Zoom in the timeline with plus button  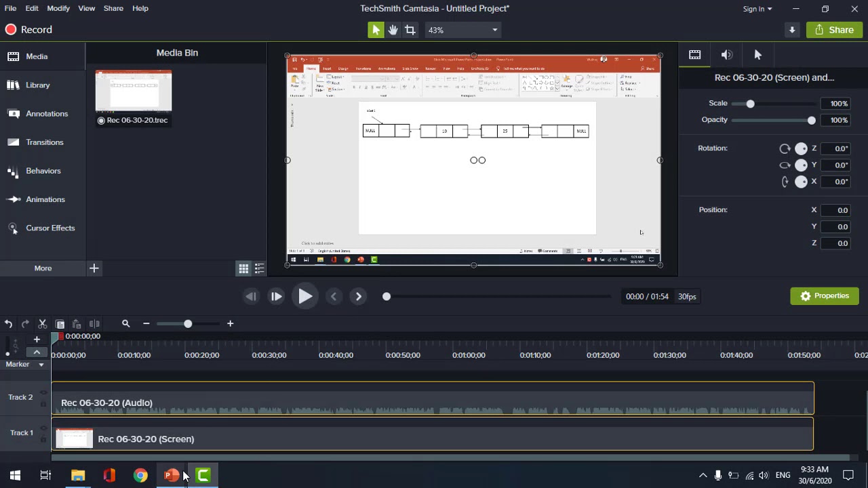[230, 324]
